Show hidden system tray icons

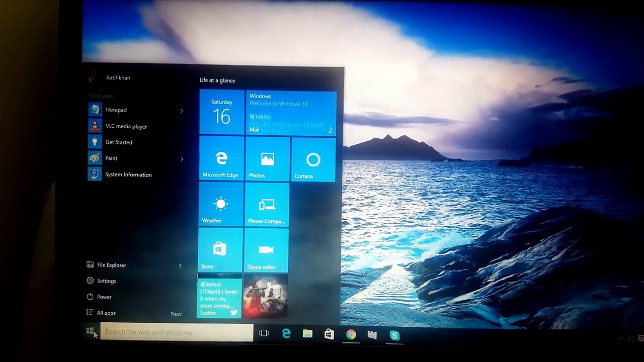click(x=621, y=339)
